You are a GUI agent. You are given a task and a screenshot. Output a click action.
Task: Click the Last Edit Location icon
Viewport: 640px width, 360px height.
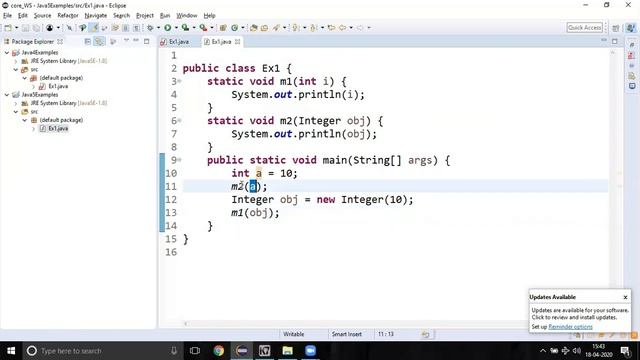[331, 28]
